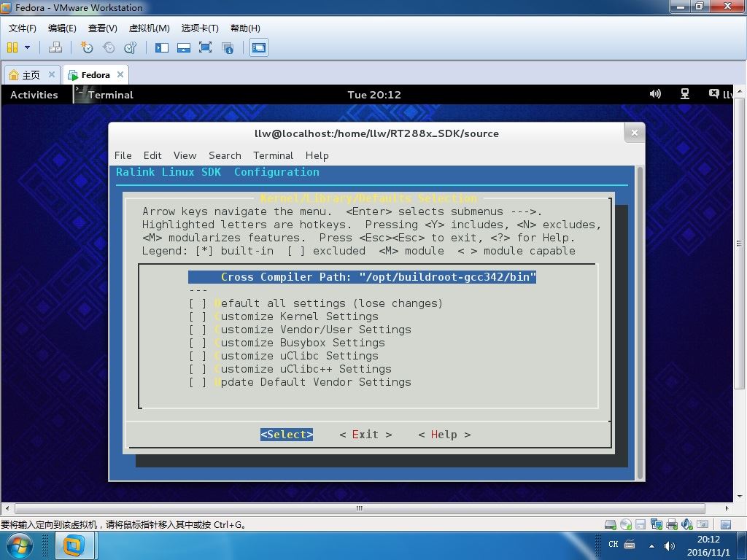Click the revert to snapshot icon
747x560 pixels.
[x=109, y=47]
